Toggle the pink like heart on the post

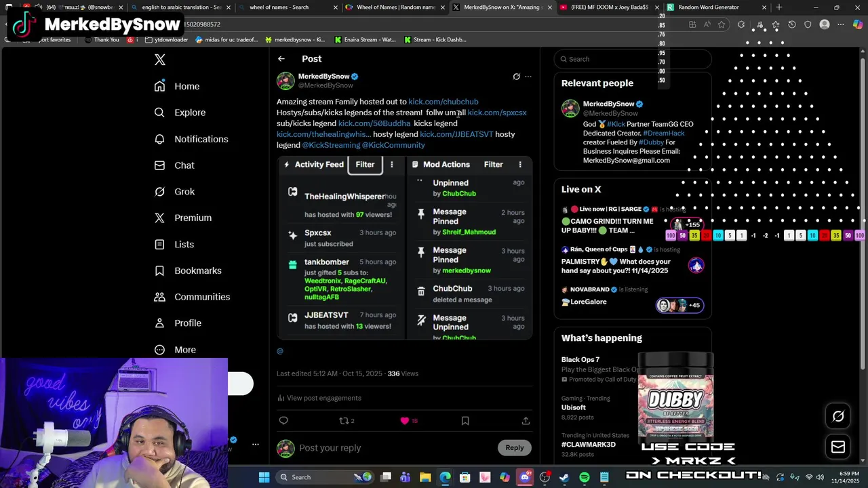pyautogui.click(x=405, y=421)
